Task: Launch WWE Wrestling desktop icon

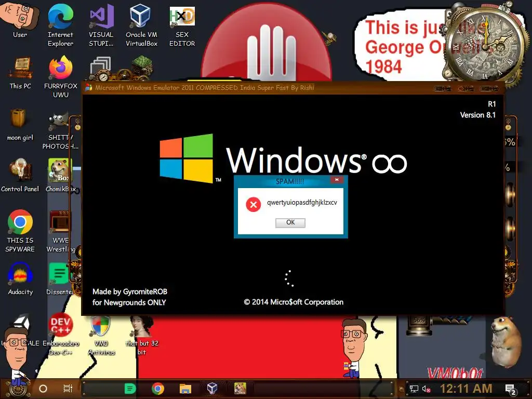Action: pyautogui.click(x=60, y=231)
